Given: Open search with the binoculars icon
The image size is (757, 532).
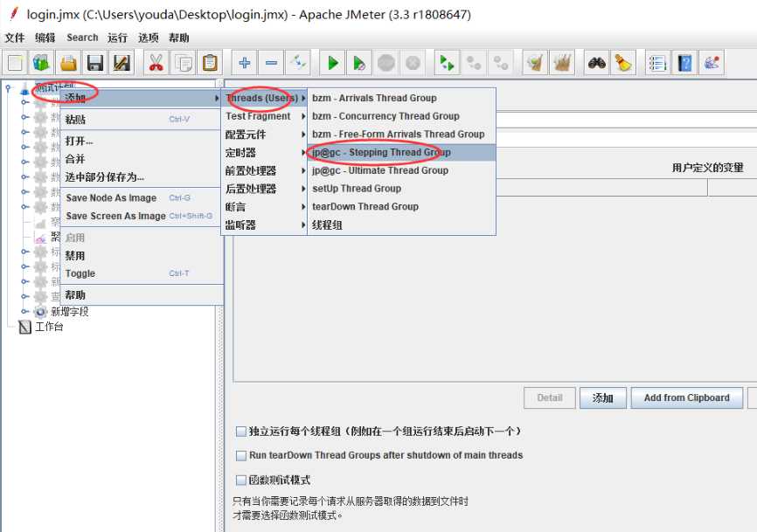Looking at the screenshot, I should (x=597, y=63).
